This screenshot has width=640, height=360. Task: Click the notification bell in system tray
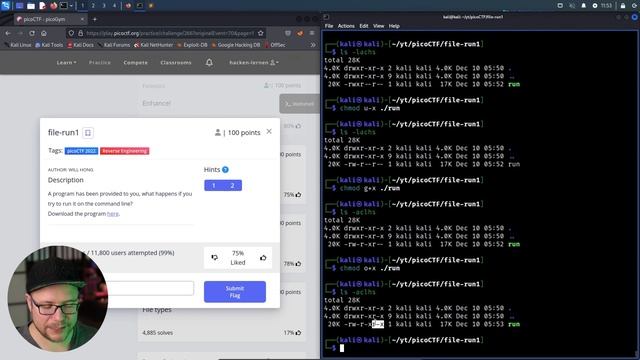tap(584, 6)
